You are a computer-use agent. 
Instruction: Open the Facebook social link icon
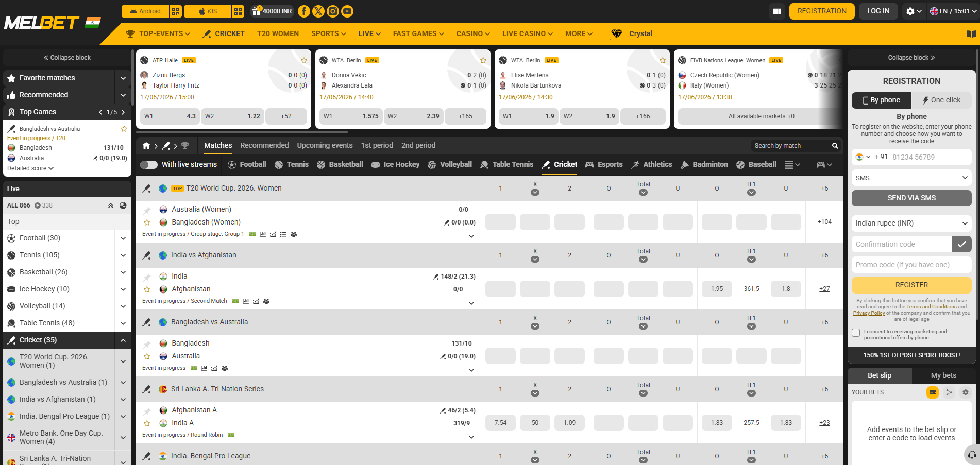(304, 11)
